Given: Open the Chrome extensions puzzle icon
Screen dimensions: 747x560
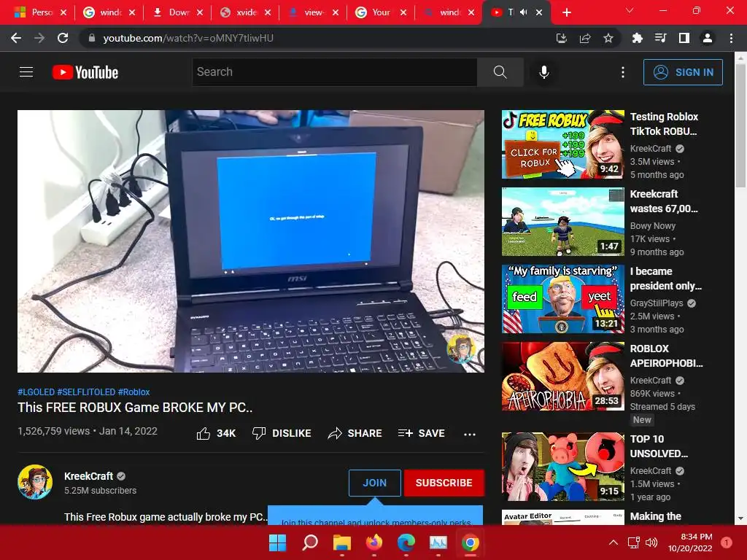Looking at the screenshot, I should point(637,38).
